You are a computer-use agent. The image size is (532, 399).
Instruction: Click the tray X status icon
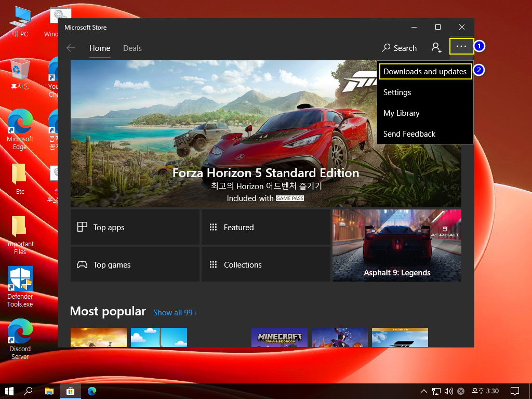pos(460,391)
